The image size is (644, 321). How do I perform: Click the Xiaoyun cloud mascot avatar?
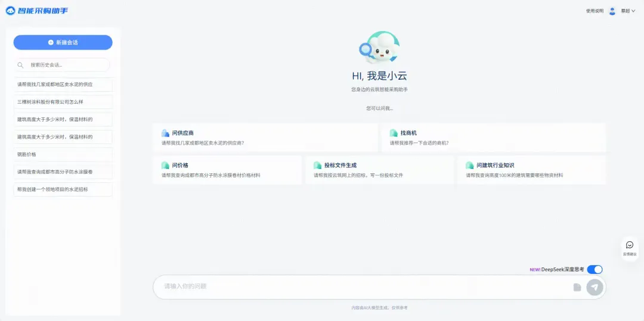[x=380, y=48]
